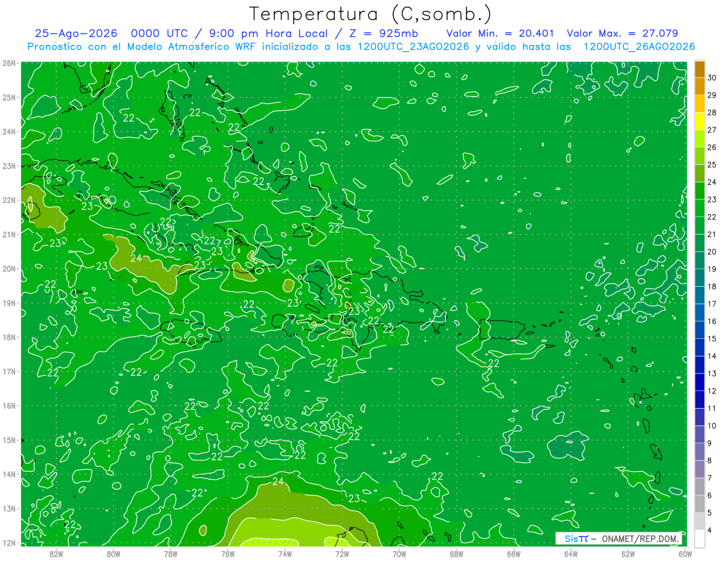The image size is (728, 562).
Task: Click the "14N" latitude label
Action: tap(9, 474)
